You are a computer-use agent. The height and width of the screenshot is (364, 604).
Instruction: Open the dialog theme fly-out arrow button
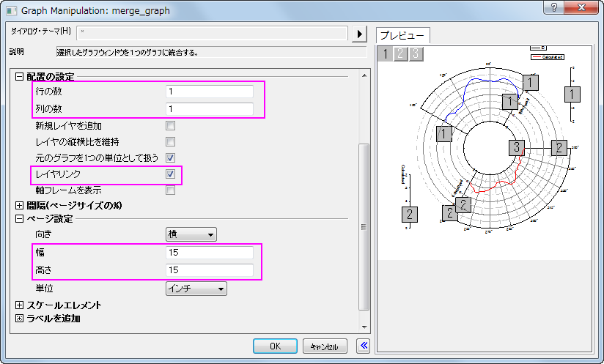click(359, 34)
